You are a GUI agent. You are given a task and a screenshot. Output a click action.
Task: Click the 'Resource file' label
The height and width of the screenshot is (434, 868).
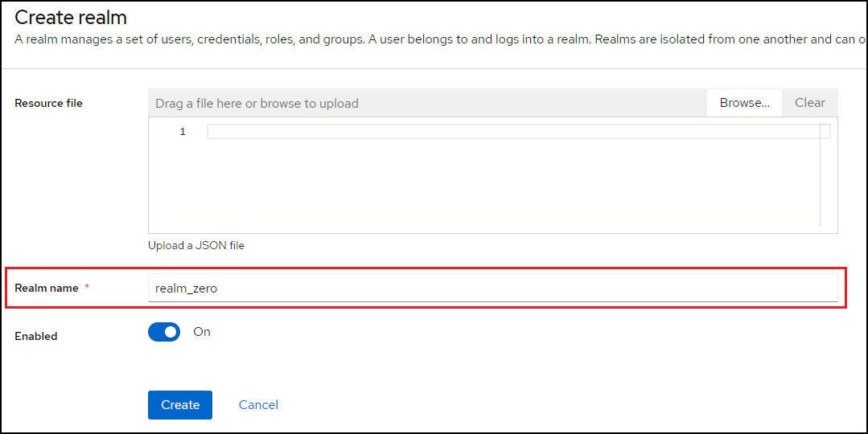pyautogui.click(x=49, y=103)
